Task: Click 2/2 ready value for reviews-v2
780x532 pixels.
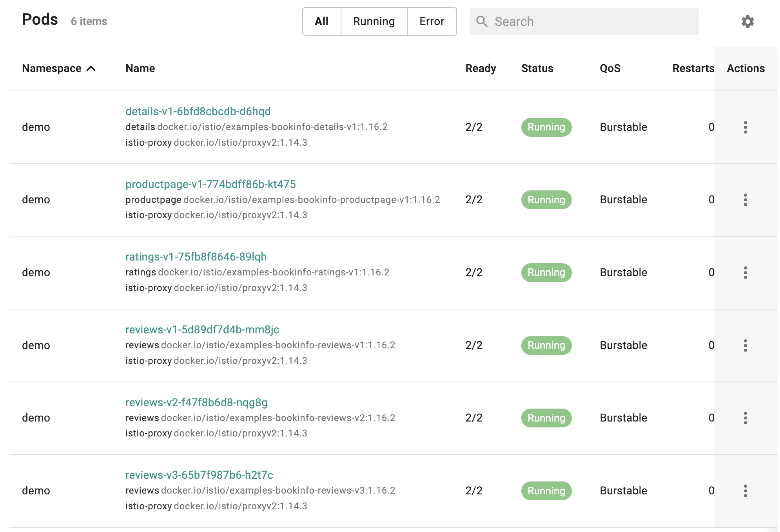Action: click(474, 418)
